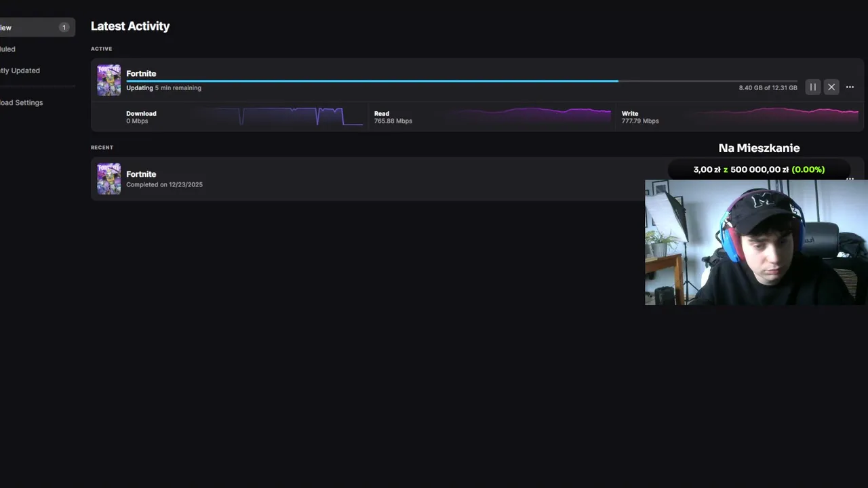
Task: Open the Recently Updated sidebar item
Action: [20, 70]
